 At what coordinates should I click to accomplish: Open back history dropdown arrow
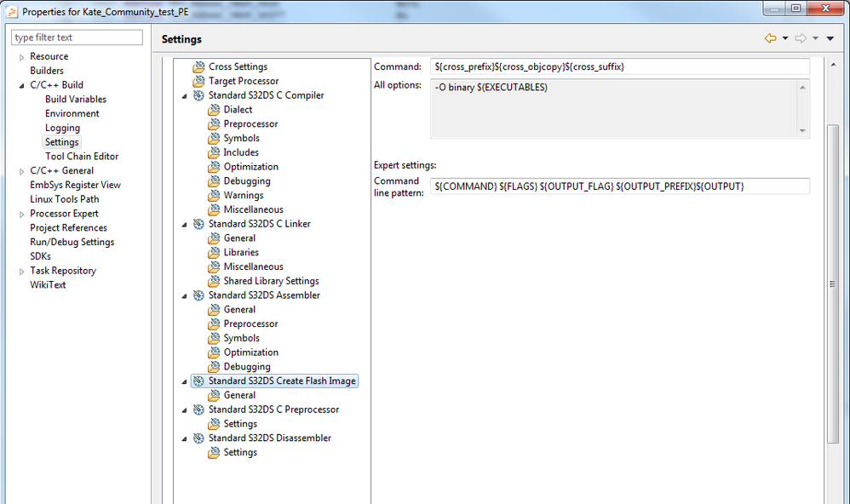(x=785, y=38)
